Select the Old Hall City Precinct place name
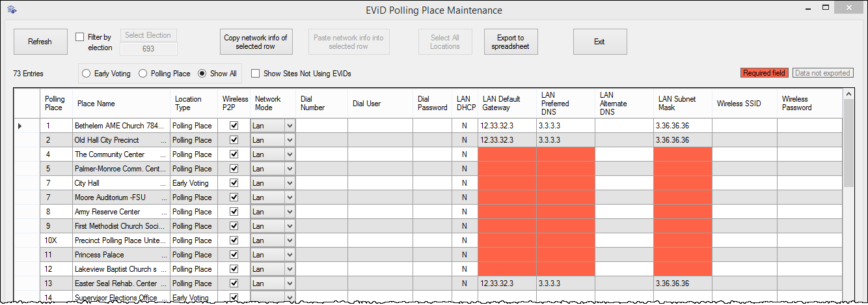The width and height of the screenshot is (868, 305). pyautogui.click(x=121, y=140)
